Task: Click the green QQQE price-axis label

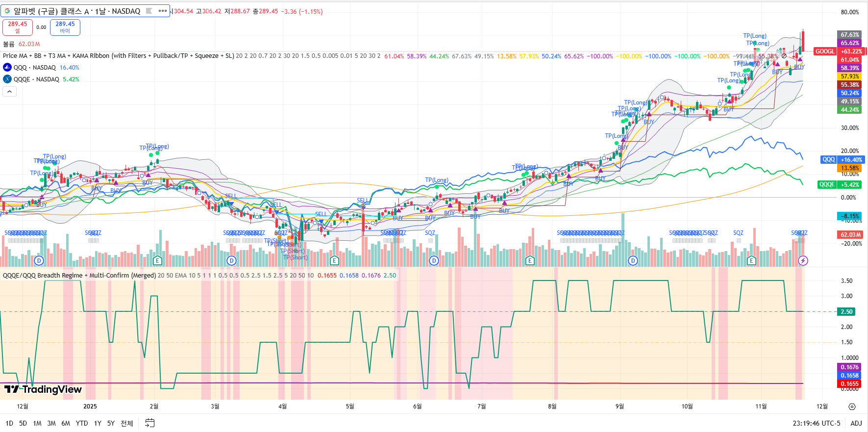Action: pos(827,184)
